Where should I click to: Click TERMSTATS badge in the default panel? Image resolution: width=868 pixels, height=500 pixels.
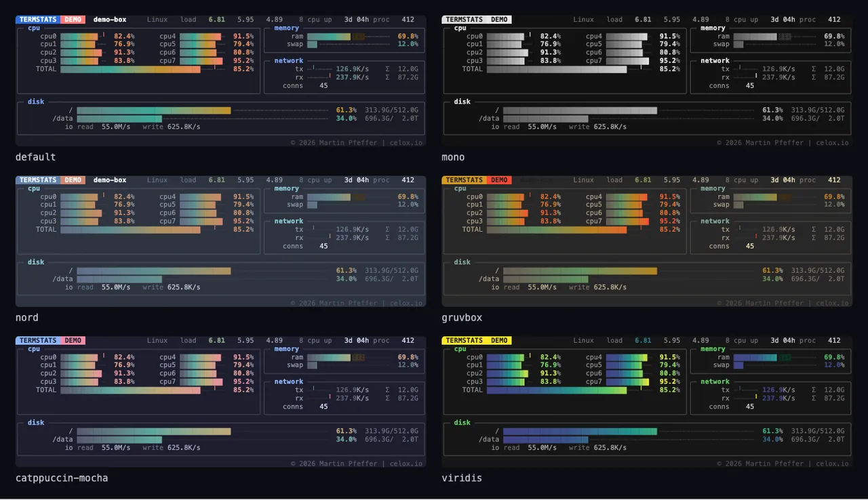tap(38, 20)
